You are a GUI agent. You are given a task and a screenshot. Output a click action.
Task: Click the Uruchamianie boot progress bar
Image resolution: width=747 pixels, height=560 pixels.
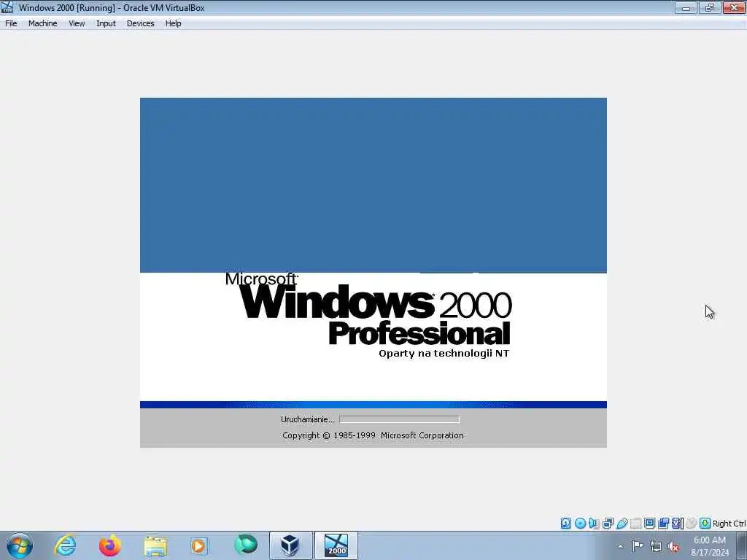click(399, 419)
